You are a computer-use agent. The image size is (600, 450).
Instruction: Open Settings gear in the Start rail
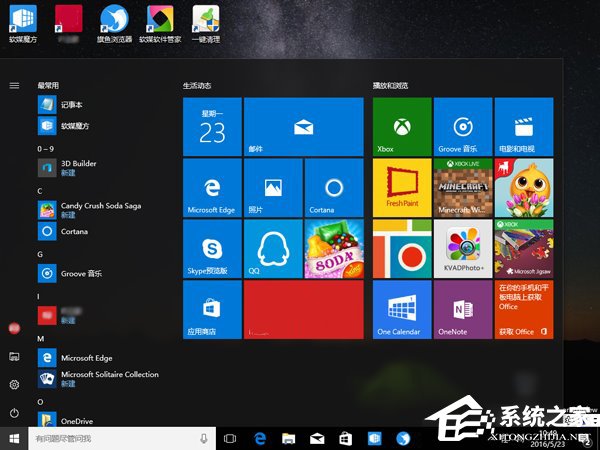pos(14,385)
